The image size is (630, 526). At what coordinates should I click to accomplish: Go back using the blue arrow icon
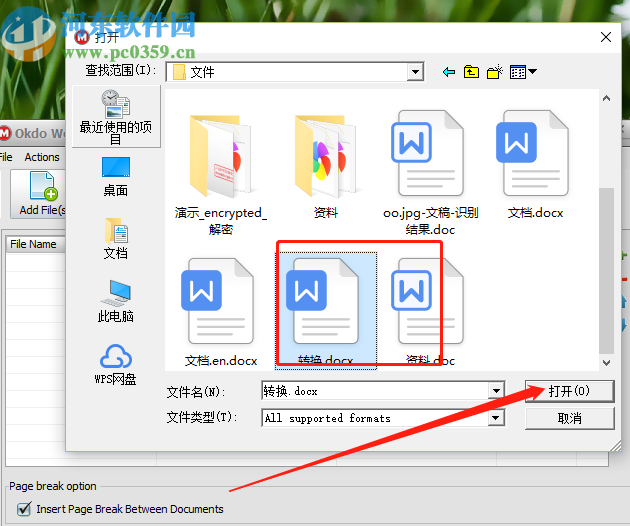(x=449, y=72)
